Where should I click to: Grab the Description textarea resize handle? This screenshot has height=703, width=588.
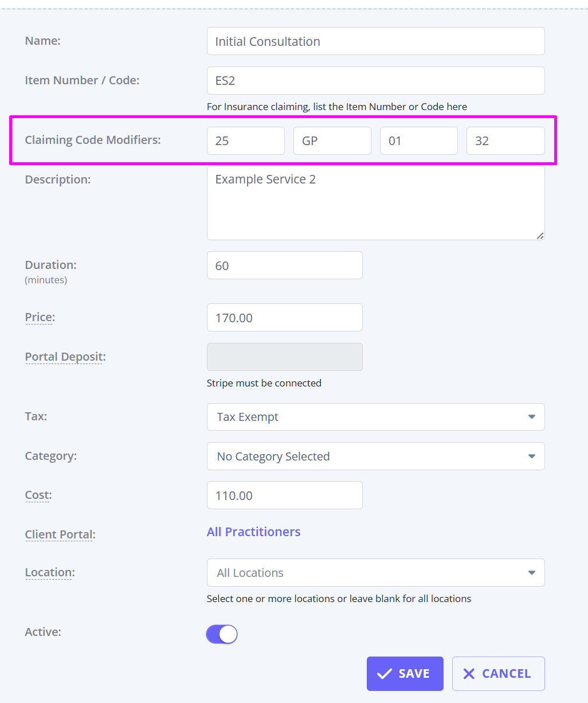(540, 236)
